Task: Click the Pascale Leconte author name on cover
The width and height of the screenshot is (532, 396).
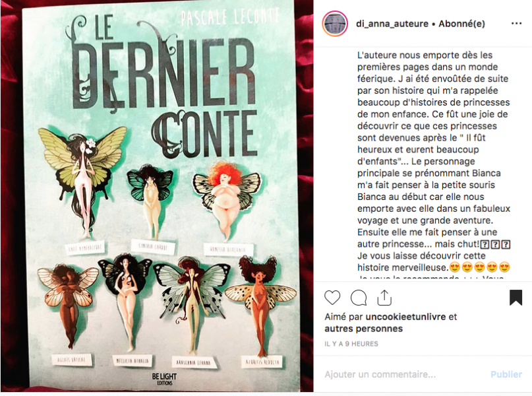Action: click(x=230, y=17)
